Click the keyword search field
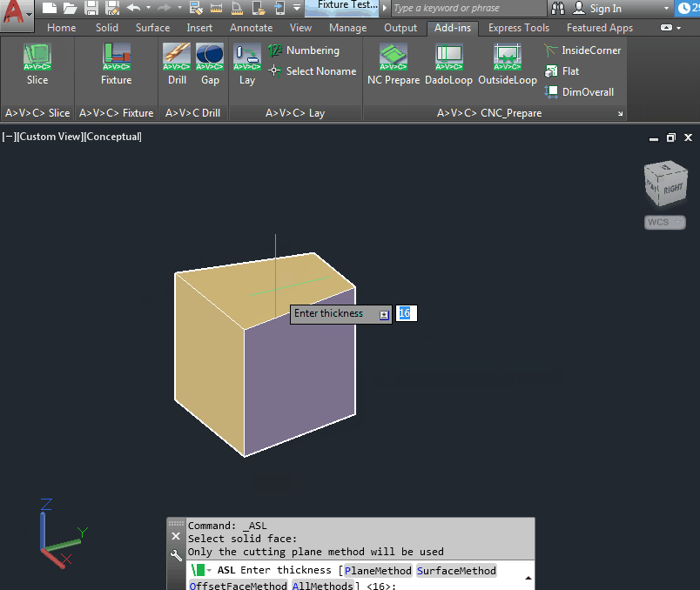Viewport: 700px width, 590px height. coord(468,8)
